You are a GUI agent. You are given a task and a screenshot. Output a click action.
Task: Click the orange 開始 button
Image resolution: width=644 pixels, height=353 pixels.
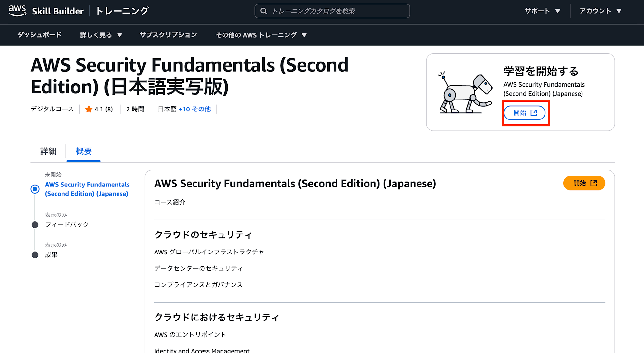(584, 183)
